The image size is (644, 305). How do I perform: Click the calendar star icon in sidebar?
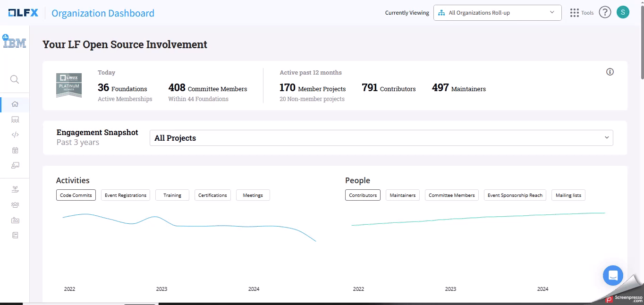[x=15, y=150]
